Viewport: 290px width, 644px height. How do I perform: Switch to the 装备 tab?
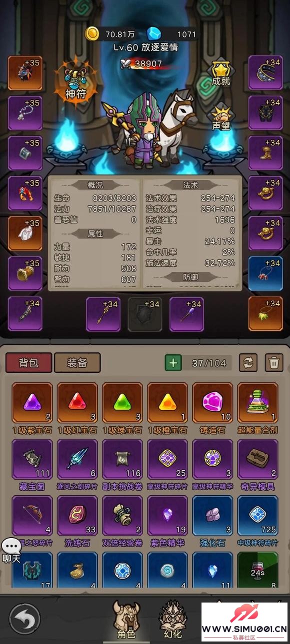[77, 363]
